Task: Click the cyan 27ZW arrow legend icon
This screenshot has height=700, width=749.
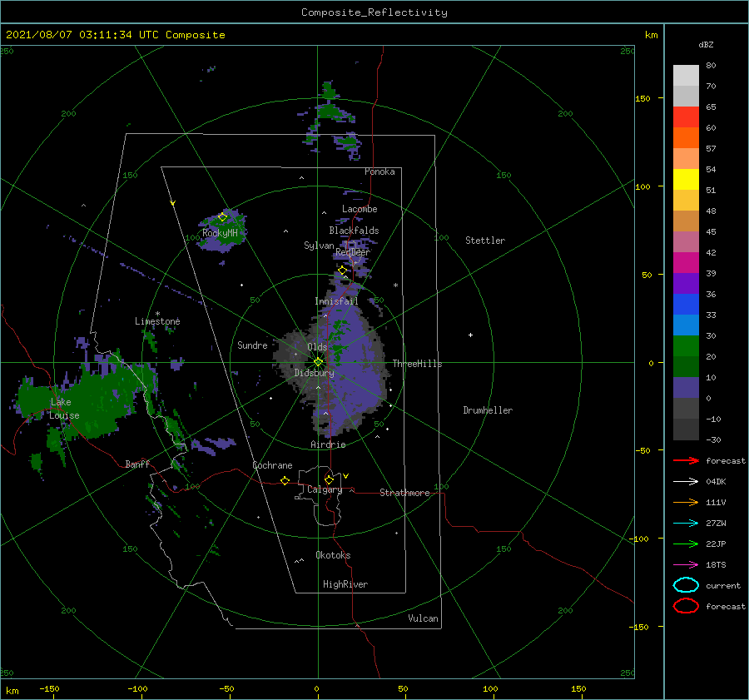Action: 686,523
